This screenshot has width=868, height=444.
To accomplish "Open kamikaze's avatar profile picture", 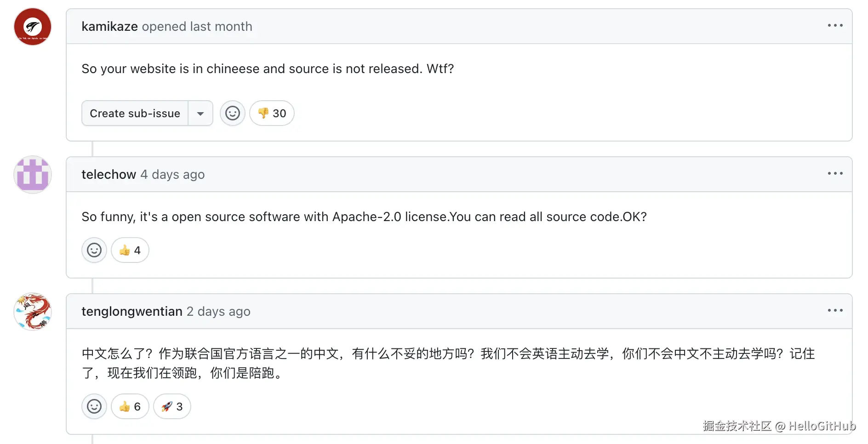I will coord(33,27).
